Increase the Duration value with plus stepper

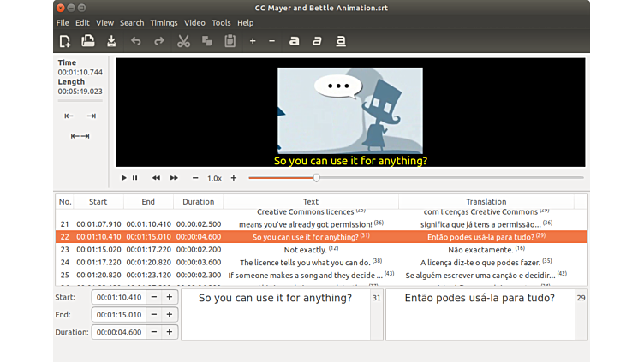(x=169, y=332)
